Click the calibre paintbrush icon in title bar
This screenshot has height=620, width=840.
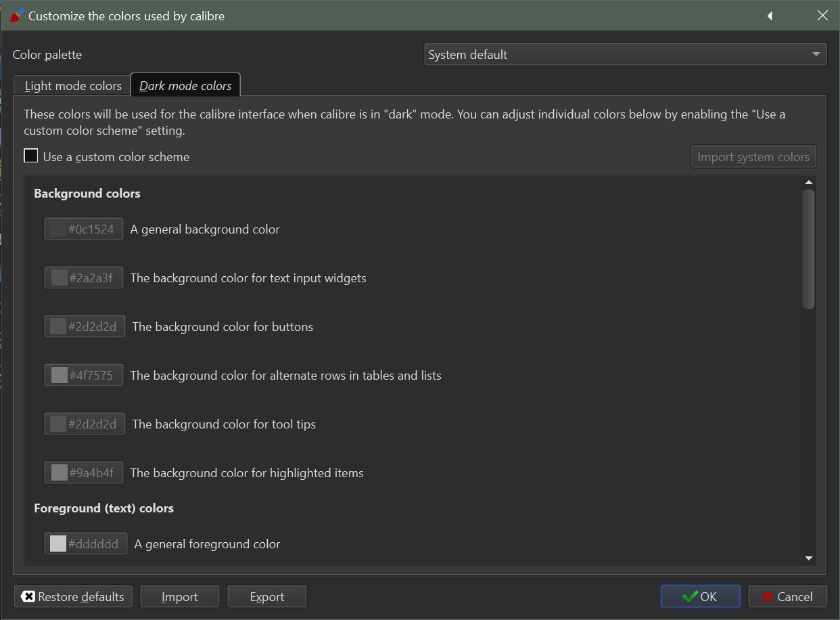(x=17, y=15)
